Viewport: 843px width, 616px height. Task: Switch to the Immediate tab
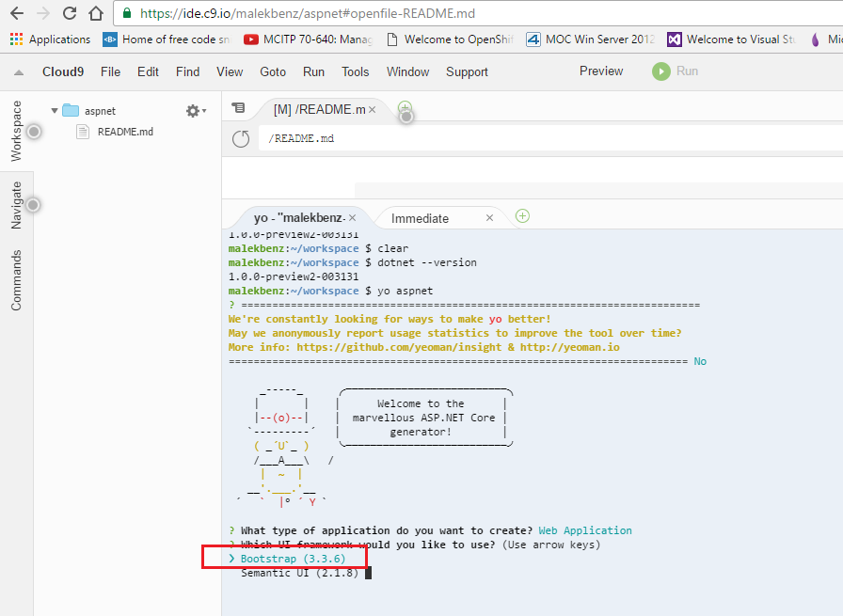click(420, 218)
